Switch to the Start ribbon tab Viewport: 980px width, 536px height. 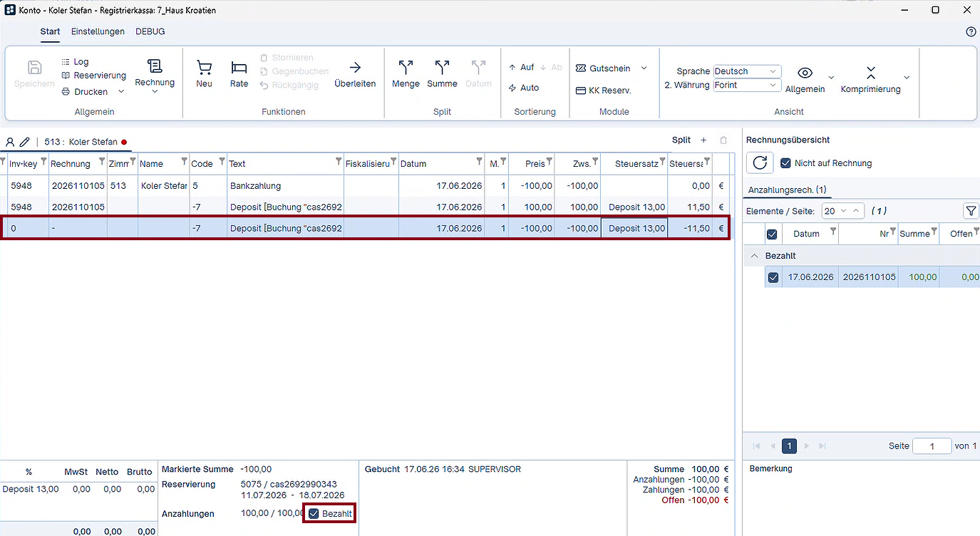(50, 31)
